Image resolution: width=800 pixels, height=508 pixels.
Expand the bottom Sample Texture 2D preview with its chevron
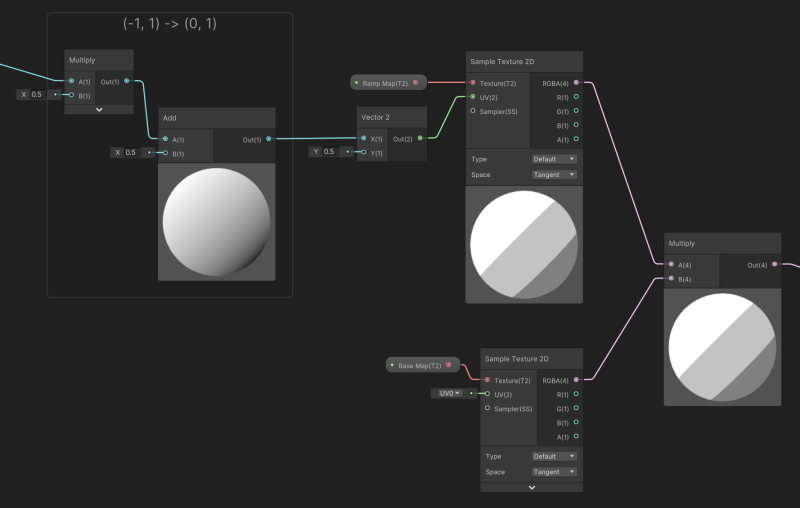click(x=532, y=488)
